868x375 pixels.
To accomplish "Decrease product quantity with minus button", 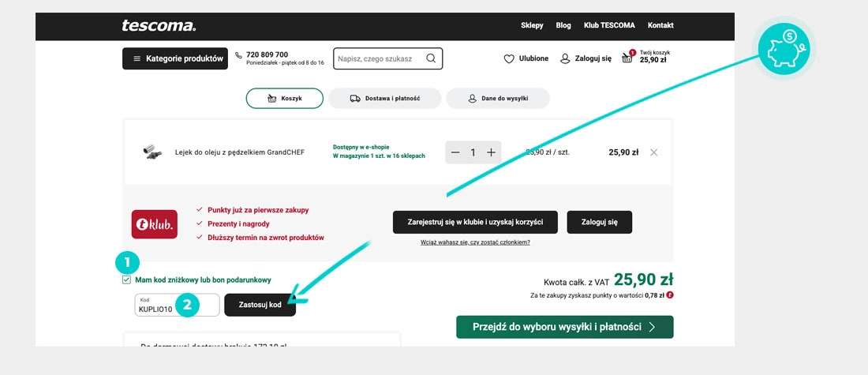I will [455, 152].
